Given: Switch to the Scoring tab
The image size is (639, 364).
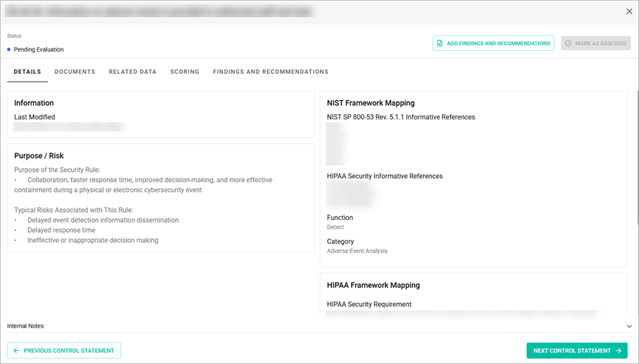Looking at the screenshot, I should (x=184, y=72).
